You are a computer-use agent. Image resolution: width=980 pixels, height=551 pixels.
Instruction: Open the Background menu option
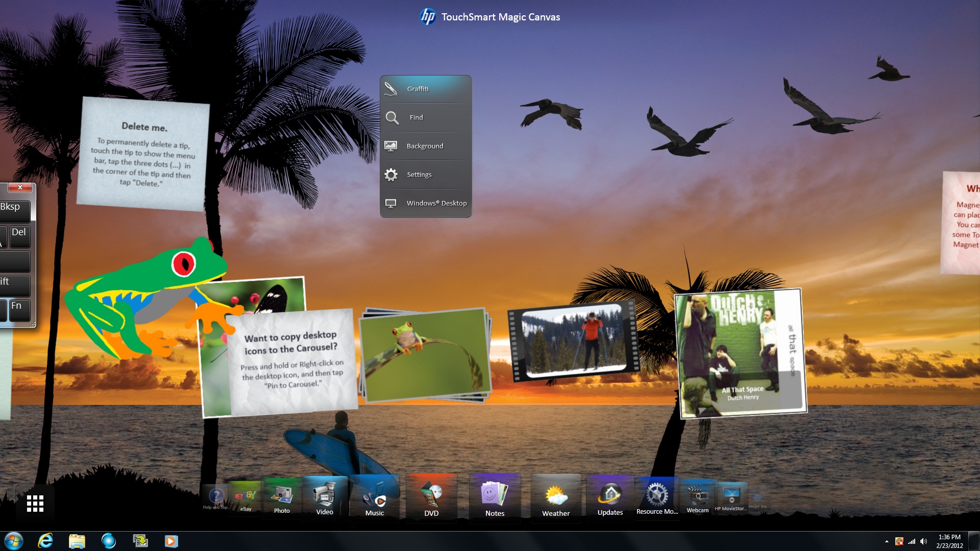click(426, 146)
